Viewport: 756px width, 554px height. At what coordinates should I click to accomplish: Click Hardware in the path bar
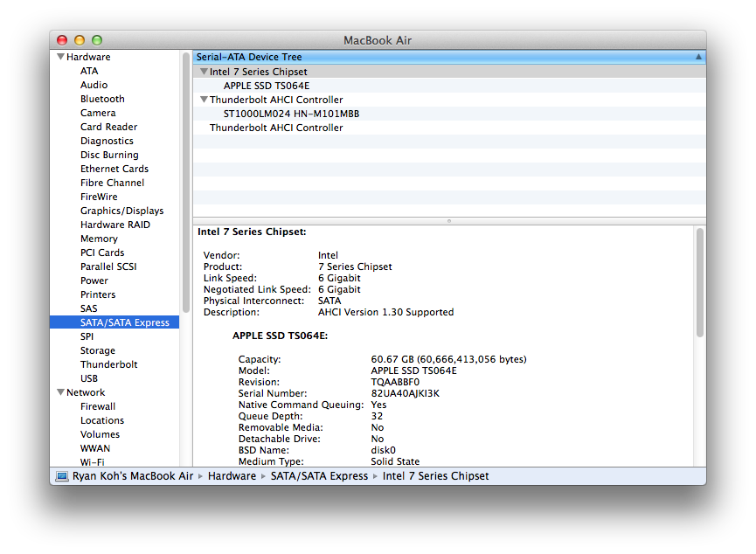click(232, 476)
